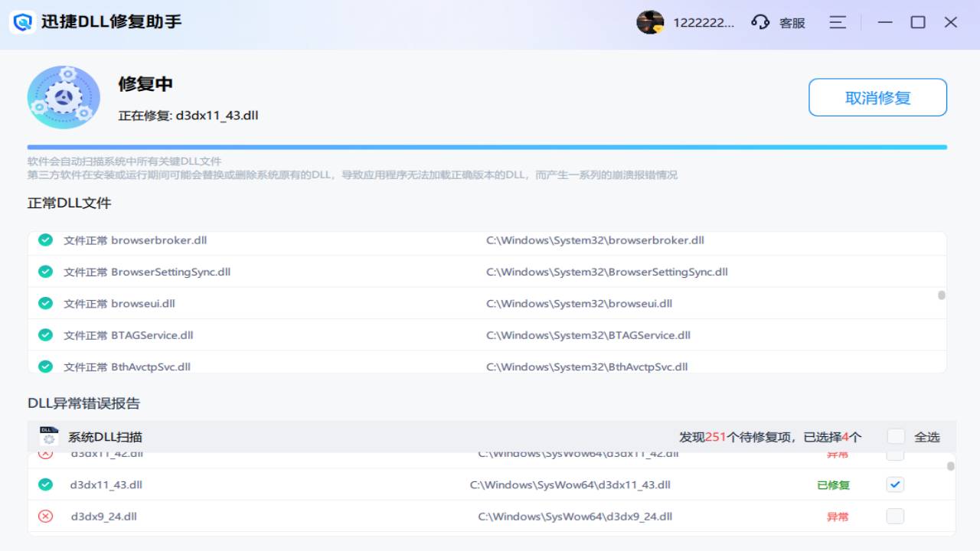Check the d3dx9_24.dll checkbox
The image size is (980, 551).
point(895,517)
